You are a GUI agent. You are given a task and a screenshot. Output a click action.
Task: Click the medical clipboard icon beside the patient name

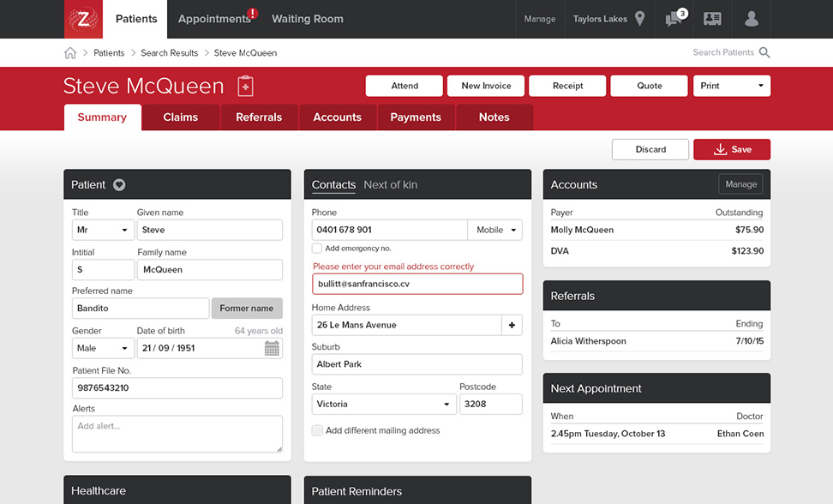(x=245, y=86)
